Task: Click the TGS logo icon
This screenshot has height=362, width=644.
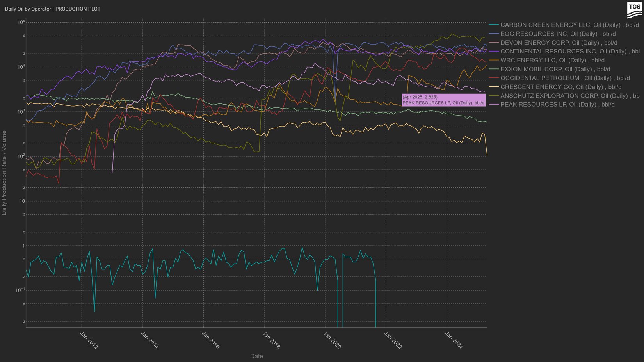Action: click(x=634, y=10)
